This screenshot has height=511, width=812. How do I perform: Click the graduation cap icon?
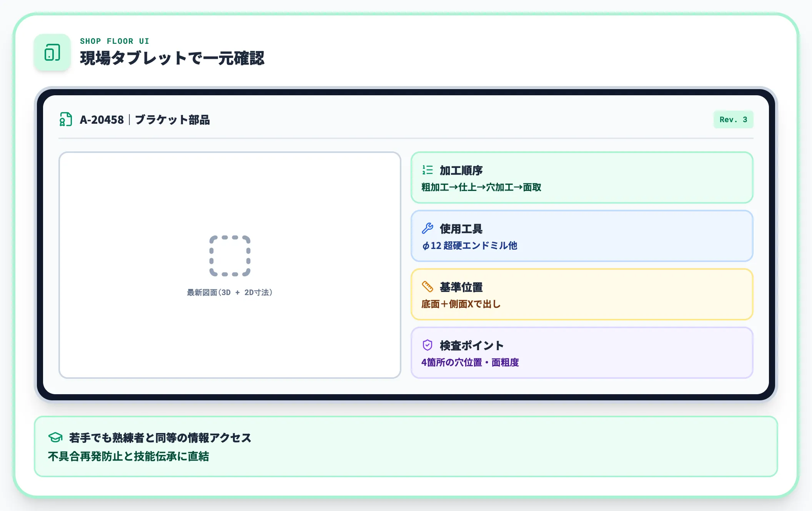point(55,437)
